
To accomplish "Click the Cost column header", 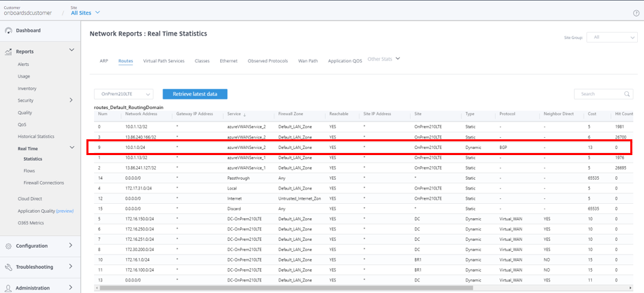I will coord(593,114).
